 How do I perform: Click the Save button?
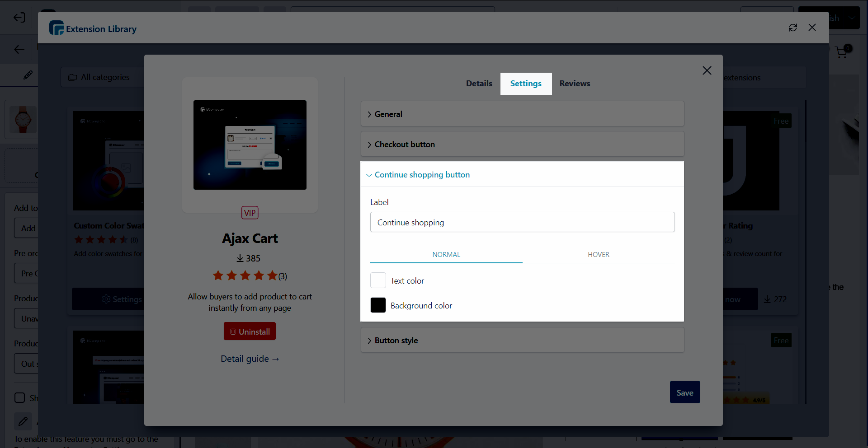(x=685, y=392)
